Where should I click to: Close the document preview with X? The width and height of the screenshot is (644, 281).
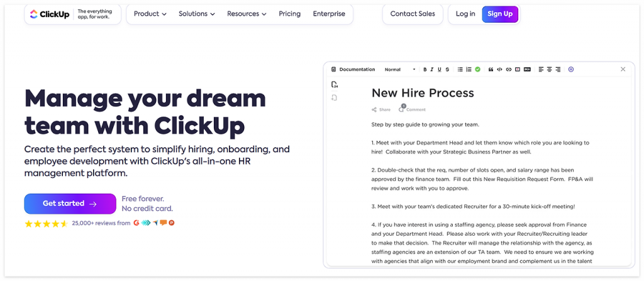(623, 69)
